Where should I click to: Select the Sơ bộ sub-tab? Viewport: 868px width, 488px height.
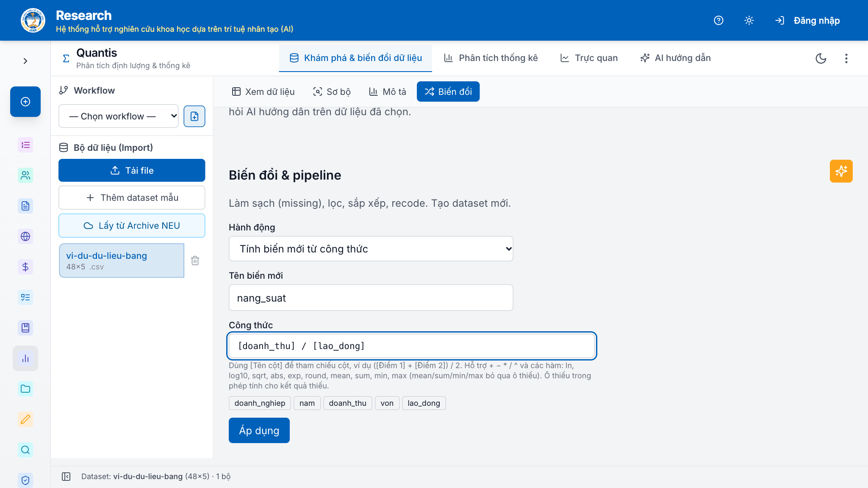(x=332, y=91)
